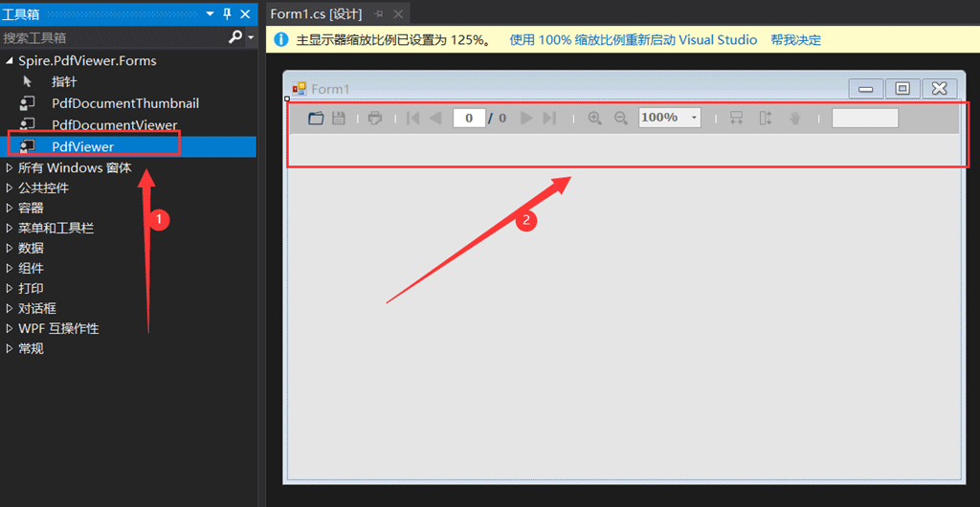Expand the 所有 Windows 窗体 group
980x507 pixels.
point(11,168)
